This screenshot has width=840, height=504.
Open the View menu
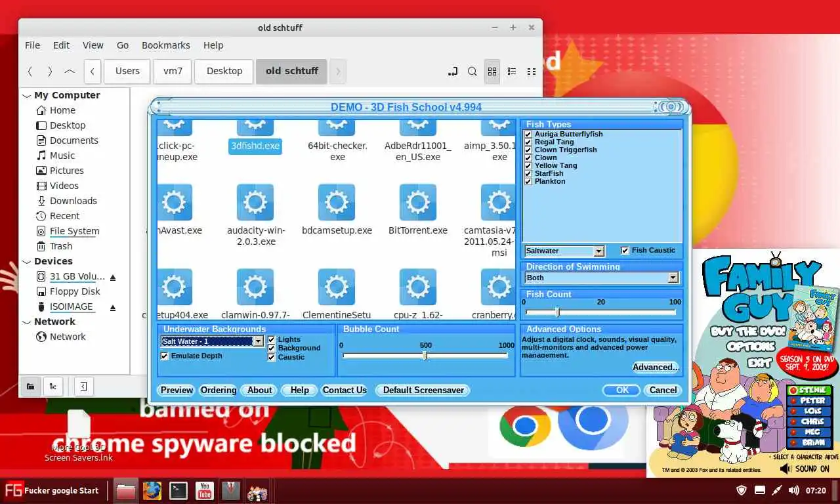[x=93, y=45]
